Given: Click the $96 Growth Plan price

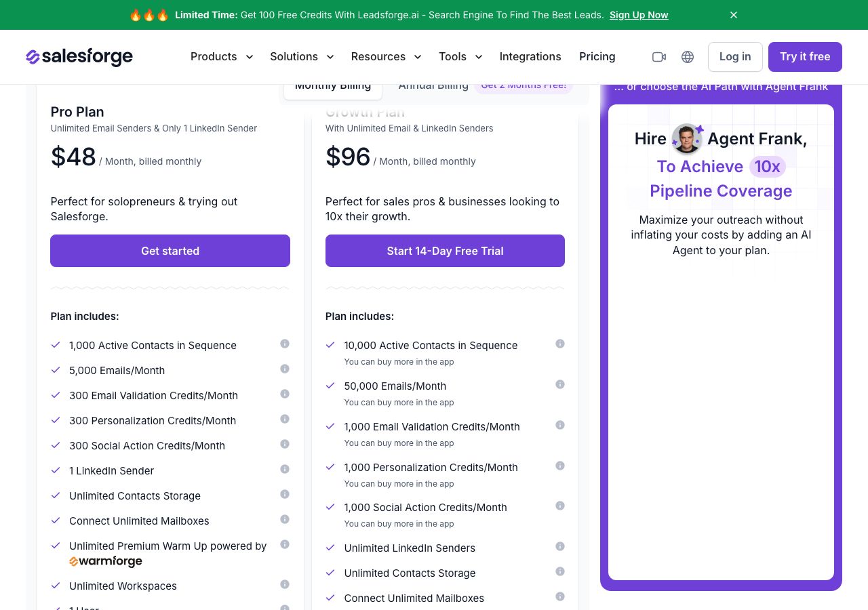Looking at the screenshot, I should pos(348,157).
